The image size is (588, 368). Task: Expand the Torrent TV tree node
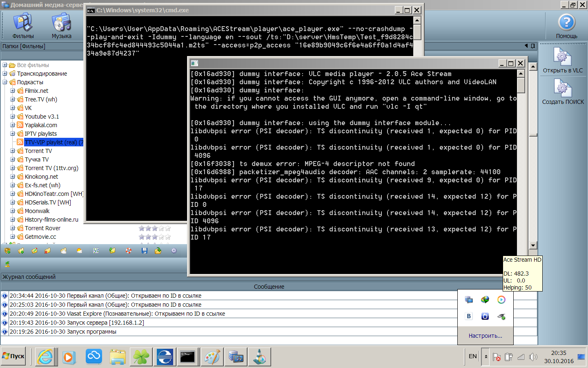tap(13, 151)
